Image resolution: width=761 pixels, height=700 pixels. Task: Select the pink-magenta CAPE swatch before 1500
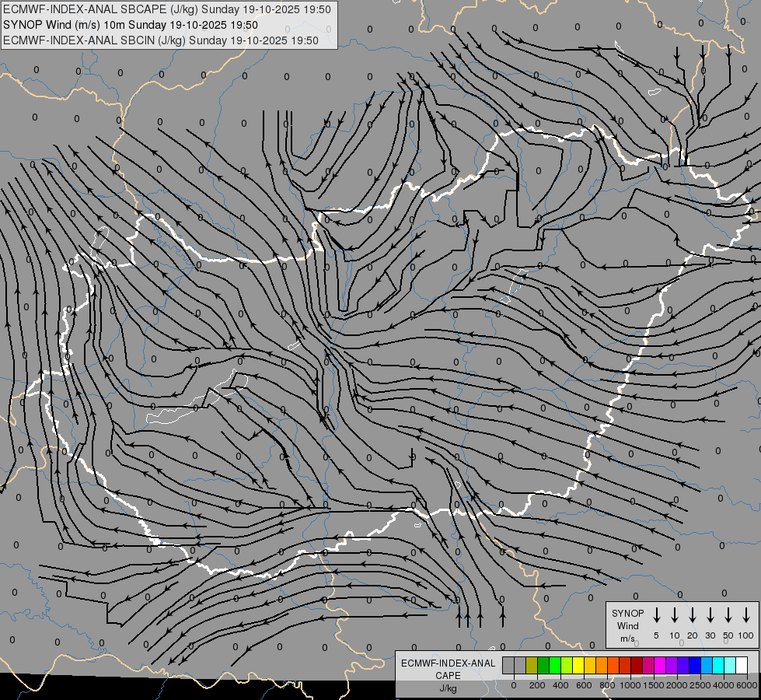click(649, 665)
